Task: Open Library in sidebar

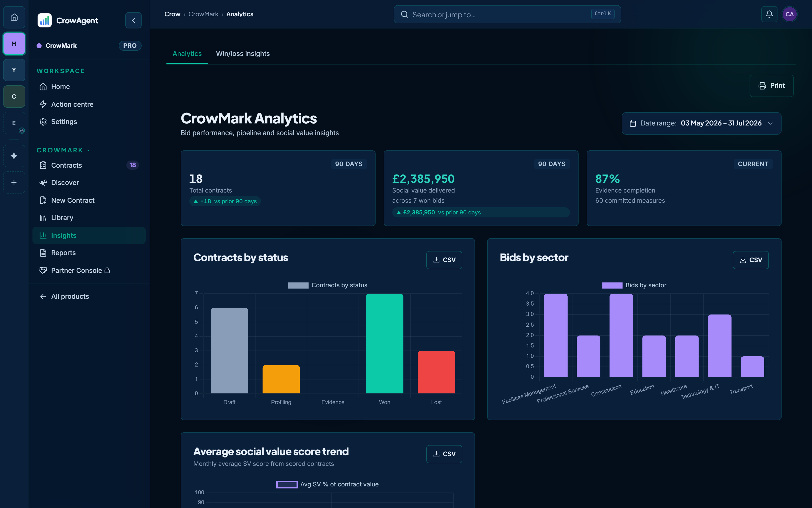Action: click(89, 218)
